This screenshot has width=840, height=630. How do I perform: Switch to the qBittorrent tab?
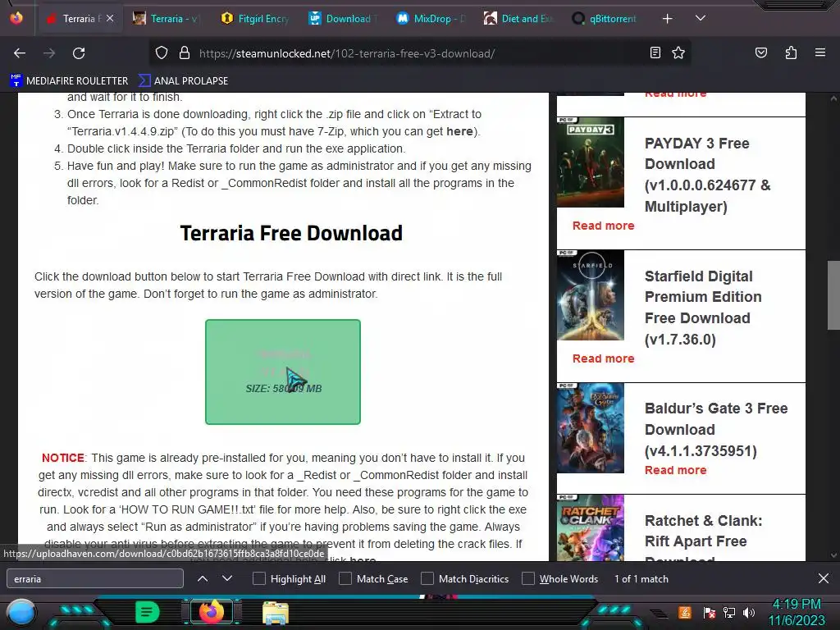coord(606,18)
